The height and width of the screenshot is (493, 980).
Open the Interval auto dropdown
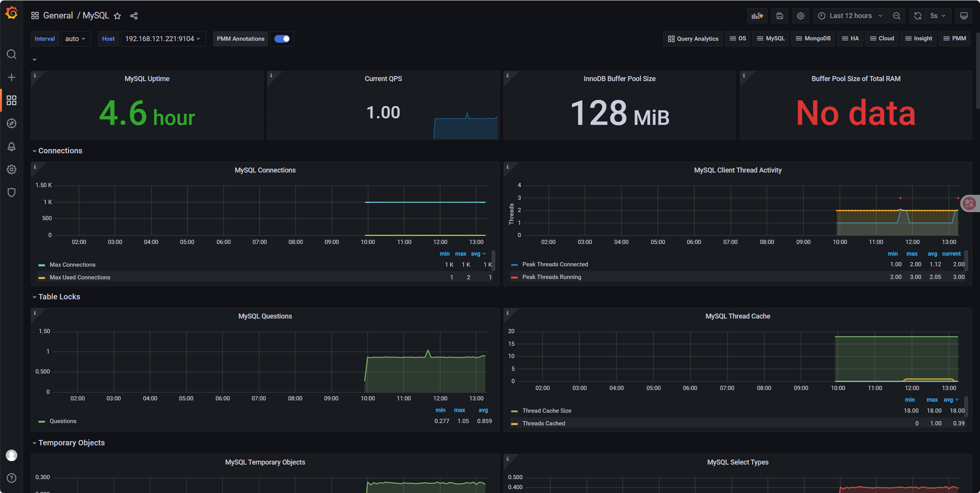click(x=75, y=39)
